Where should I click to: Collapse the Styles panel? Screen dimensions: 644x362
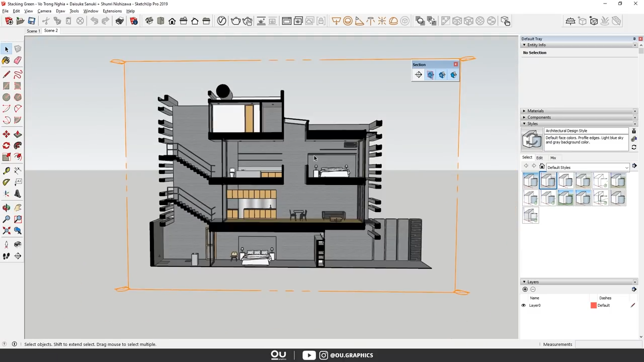524,124
